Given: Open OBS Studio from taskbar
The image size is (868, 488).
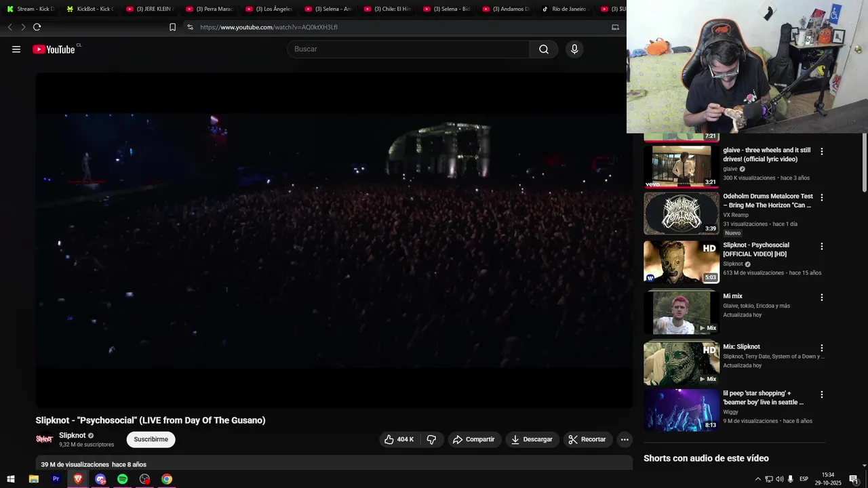Looking at the screenshot, I should pyautogui.click(x=144, y=479).
